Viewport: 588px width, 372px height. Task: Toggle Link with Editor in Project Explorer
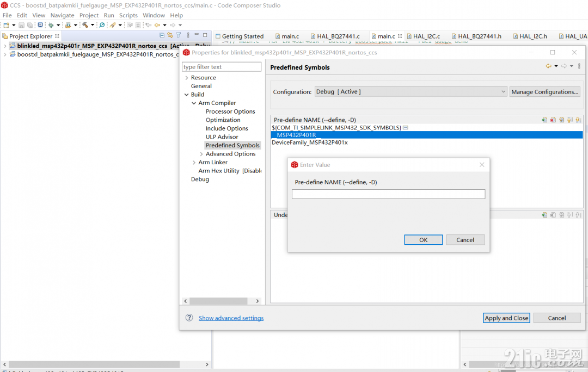click(170, 35)
